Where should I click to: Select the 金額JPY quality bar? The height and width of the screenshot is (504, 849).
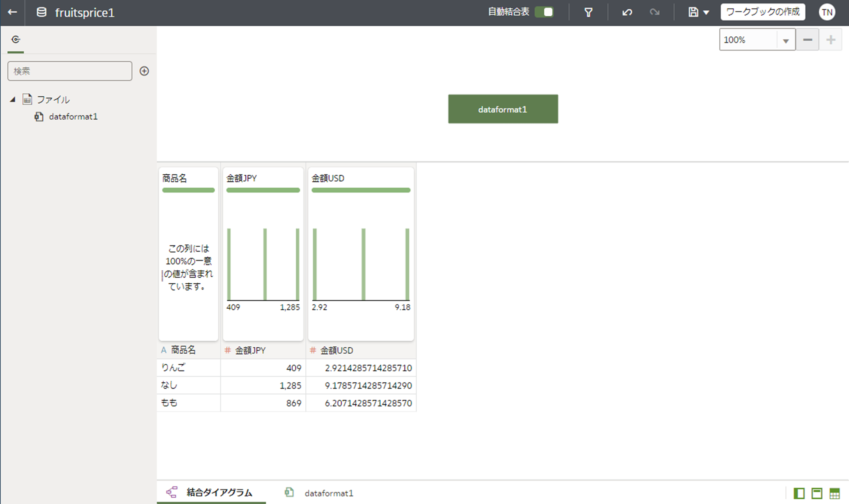(x=263, y=190)
